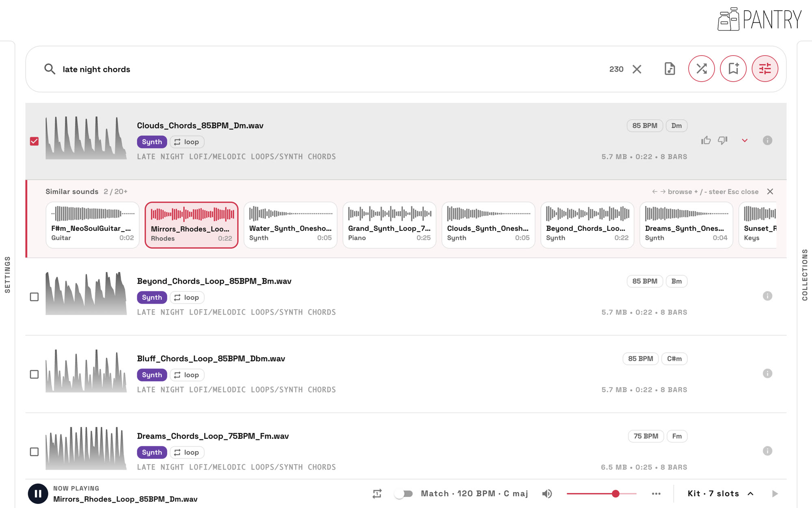Viewport: 812px width, 508px height.
Task: Select Water_Synth_Oneshot similar sound card
Action: tap(290, 225)
